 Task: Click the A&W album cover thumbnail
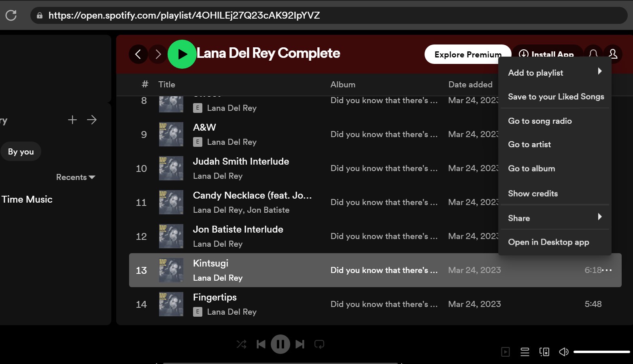[171, 134]
